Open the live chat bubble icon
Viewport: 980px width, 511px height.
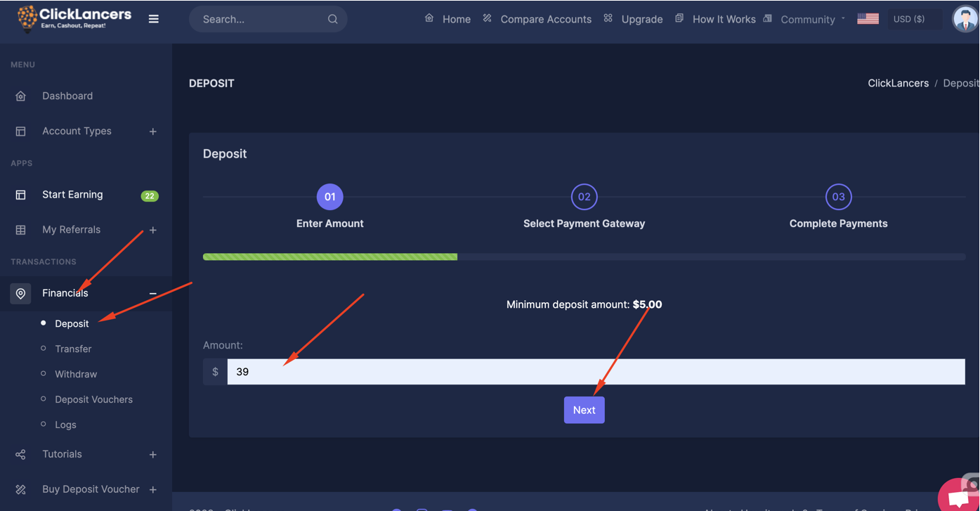click(x=958, y=498)
